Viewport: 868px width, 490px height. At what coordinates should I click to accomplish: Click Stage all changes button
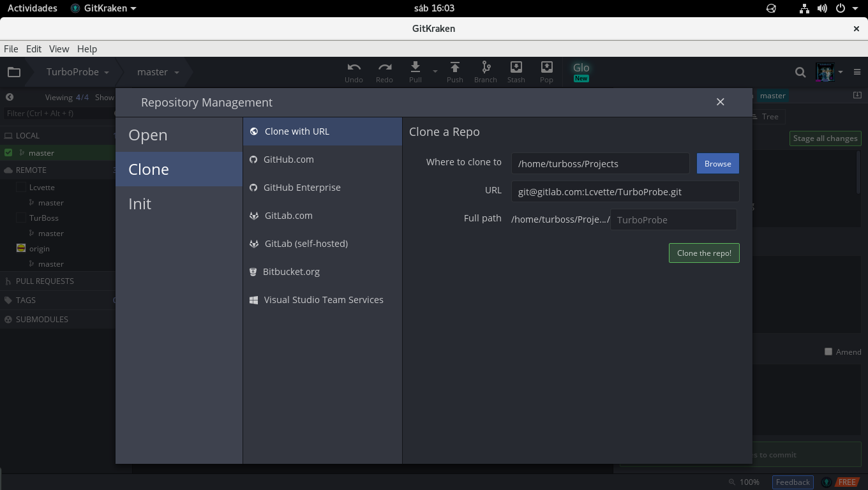(825, 138)
